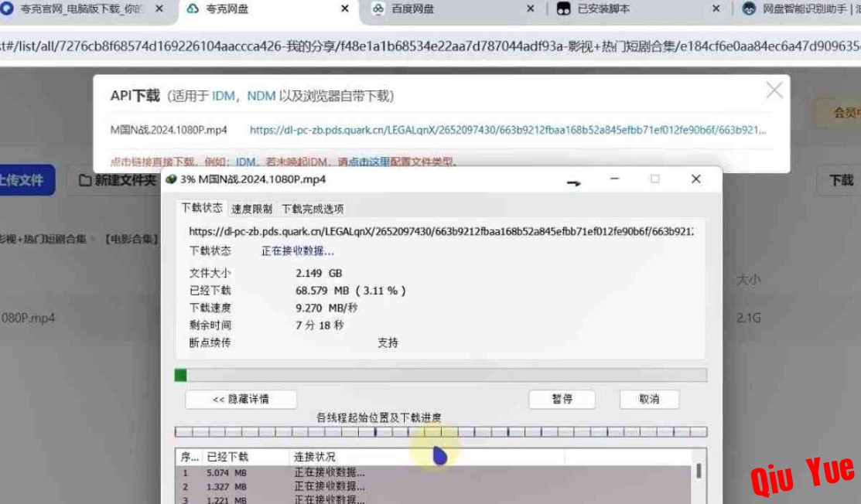The width and height of the screenshot is (861, 504).
Task: Maximize the IDM download window
Action: [654, 179]
